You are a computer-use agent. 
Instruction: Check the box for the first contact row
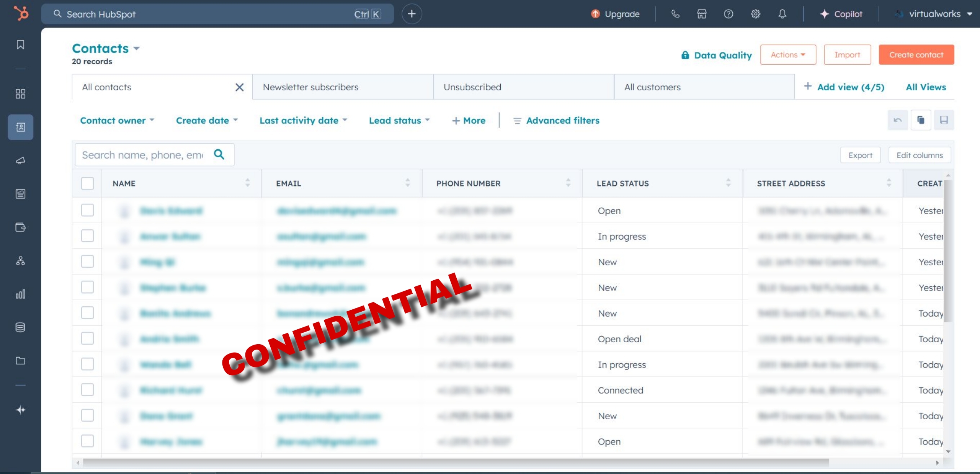pos(87,210)
